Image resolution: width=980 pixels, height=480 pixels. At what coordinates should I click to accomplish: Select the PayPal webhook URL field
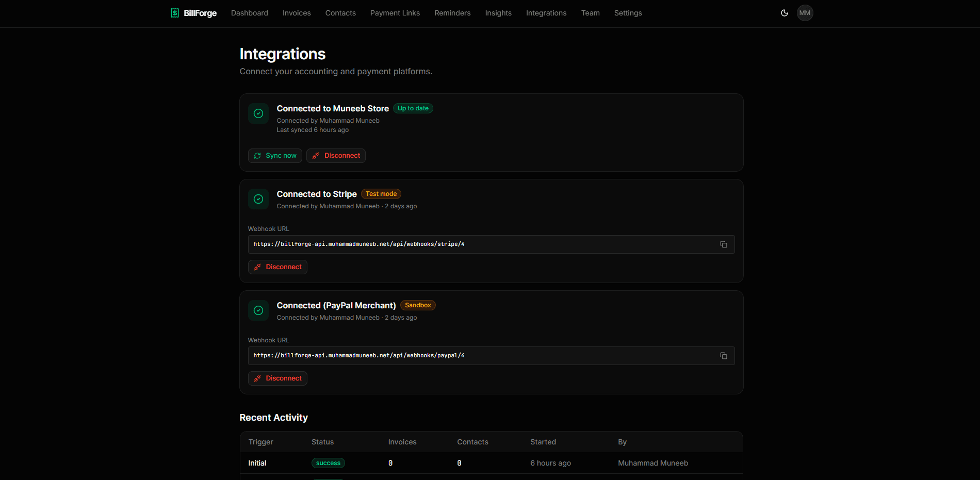(x=491, y=356)
